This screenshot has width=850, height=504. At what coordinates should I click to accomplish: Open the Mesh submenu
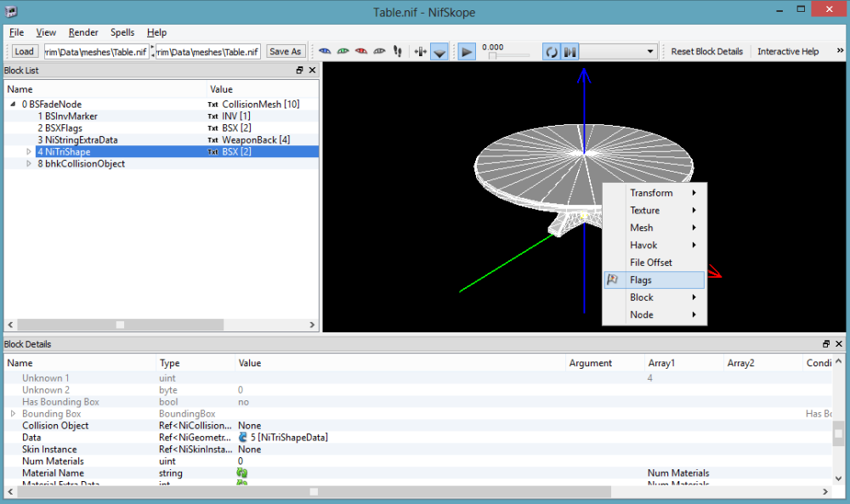pyautogui.click(x=654, y=228)
